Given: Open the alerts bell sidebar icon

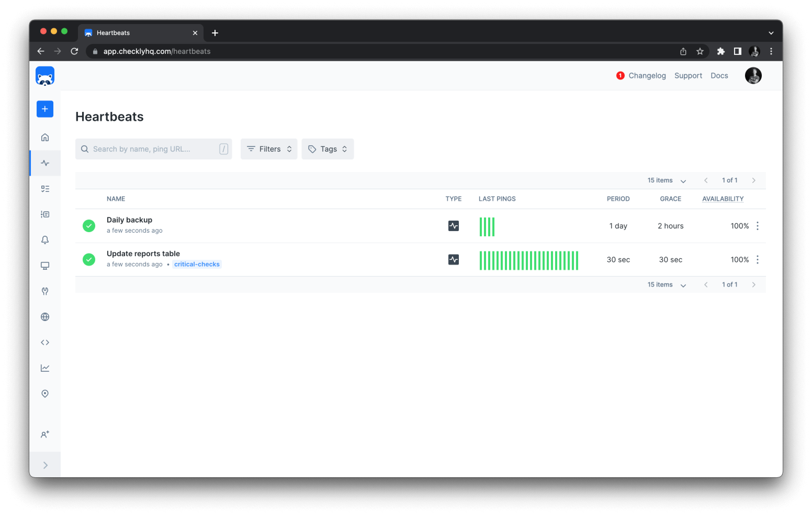Looking at the screenshot, I should (45, 240).
